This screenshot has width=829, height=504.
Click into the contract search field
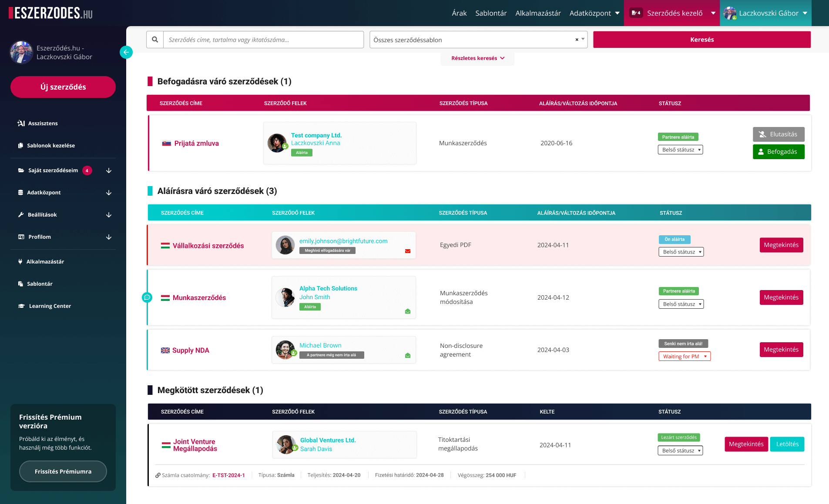click(263, 40)
